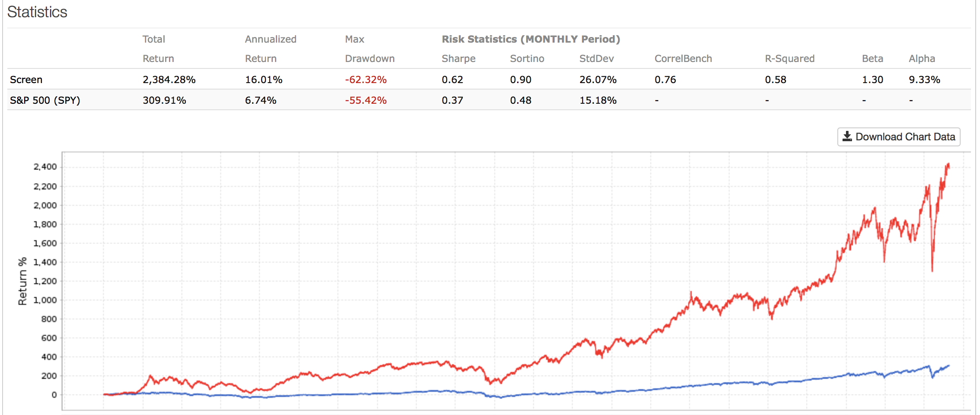Select the S&P 500 (SPY) row label
This screenshot has height=415, width=980.
pyautogui.click(x=45, y=100)
